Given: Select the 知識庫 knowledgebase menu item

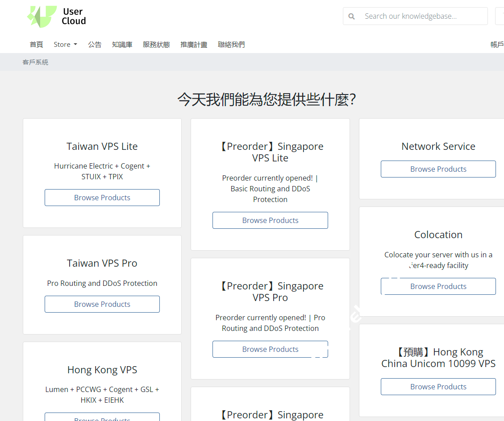Looking at the screenshot, I should coord(122,44).
